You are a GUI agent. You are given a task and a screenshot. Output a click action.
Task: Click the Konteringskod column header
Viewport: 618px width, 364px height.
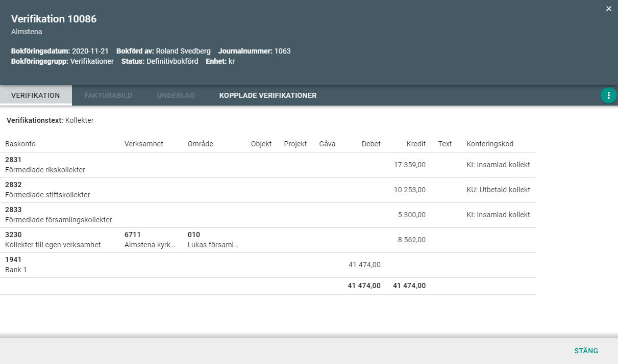(490, 144)
